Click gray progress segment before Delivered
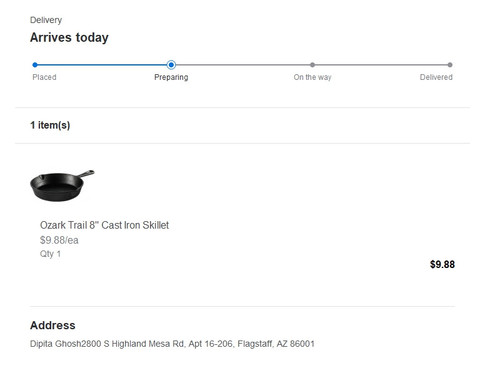This screenshot has width=500, height=391. pos(381,65)
